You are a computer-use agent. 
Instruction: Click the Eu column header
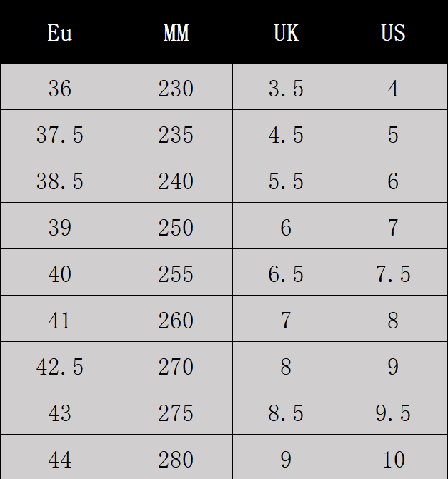[60, 33]
